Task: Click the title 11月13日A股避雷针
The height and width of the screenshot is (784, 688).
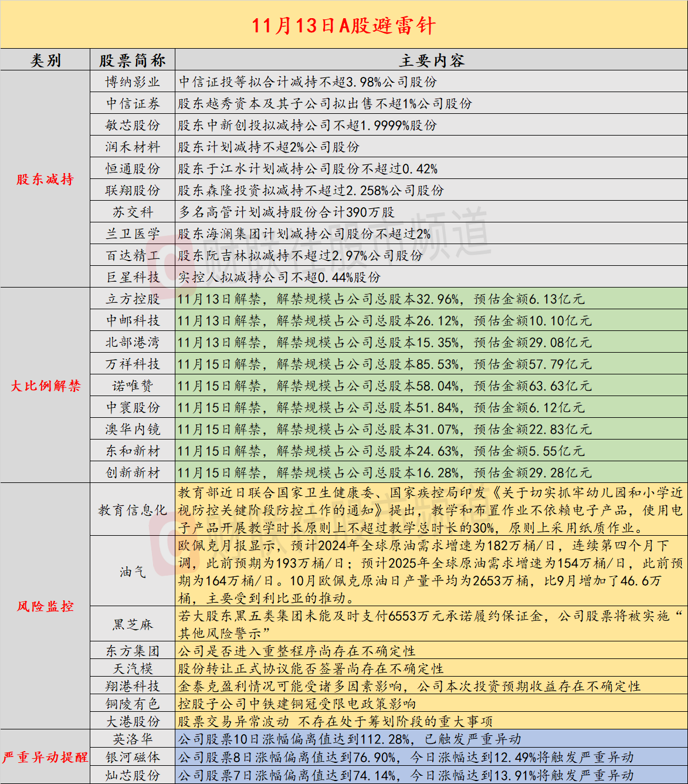Action: [x=344, y=25]
